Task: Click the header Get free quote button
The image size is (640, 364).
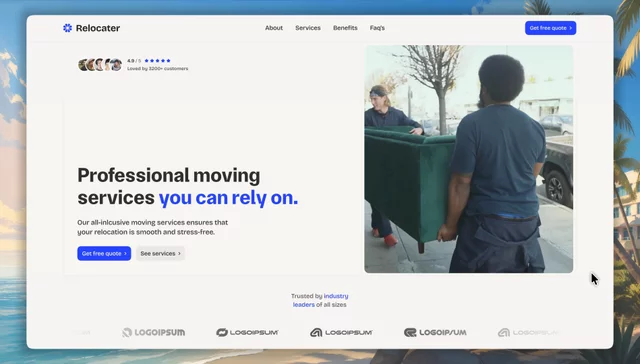Action: [551, 28]
